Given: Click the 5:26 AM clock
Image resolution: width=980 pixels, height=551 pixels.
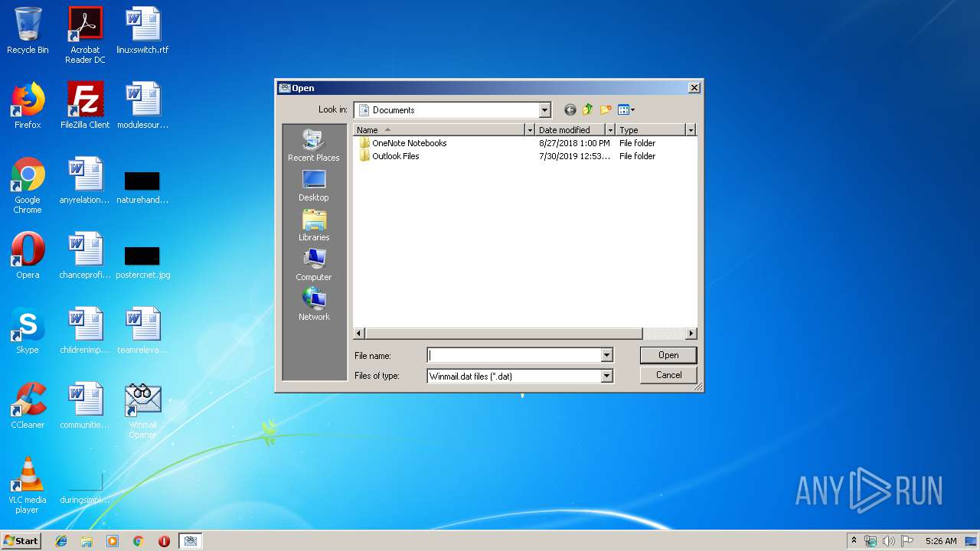Looking at the screenshot, I should 941,541.
